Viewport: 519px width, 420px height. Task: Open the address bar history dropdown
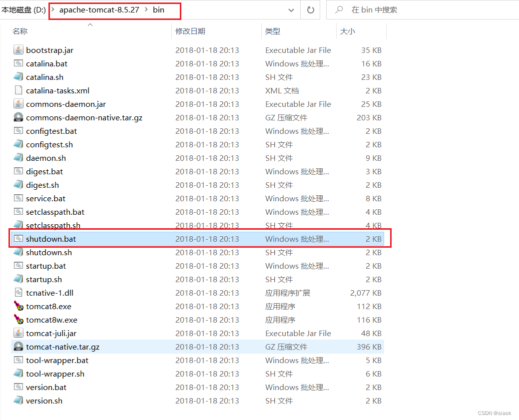click(x=291, y=10)
